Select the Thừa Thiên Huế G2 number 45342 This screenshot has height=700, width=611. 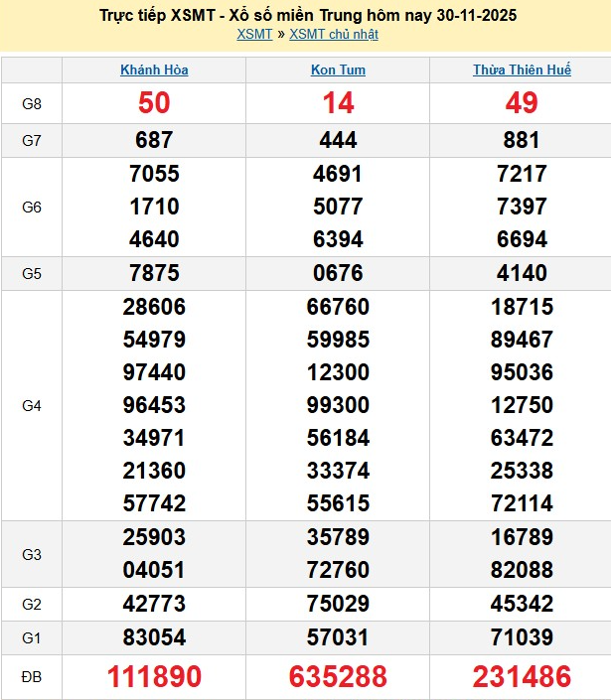pyautogui.click(x=522, y=604)
